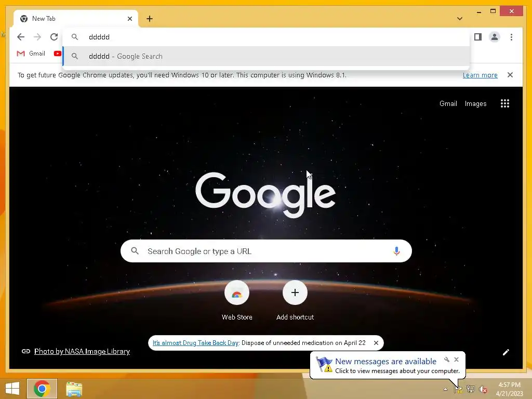Choose the ddddd - Google Search suggestion
The height and width of the screenshot is (399, 532).
pos(267,56)
